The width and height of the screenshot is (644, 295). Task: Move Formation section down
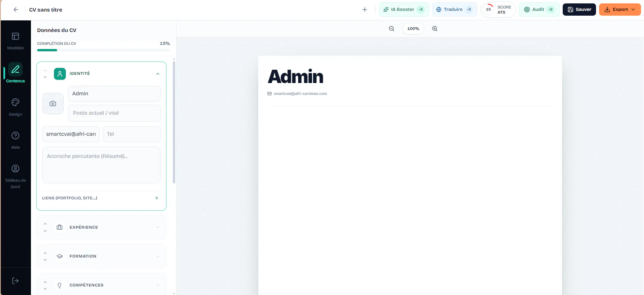(45, 260)
